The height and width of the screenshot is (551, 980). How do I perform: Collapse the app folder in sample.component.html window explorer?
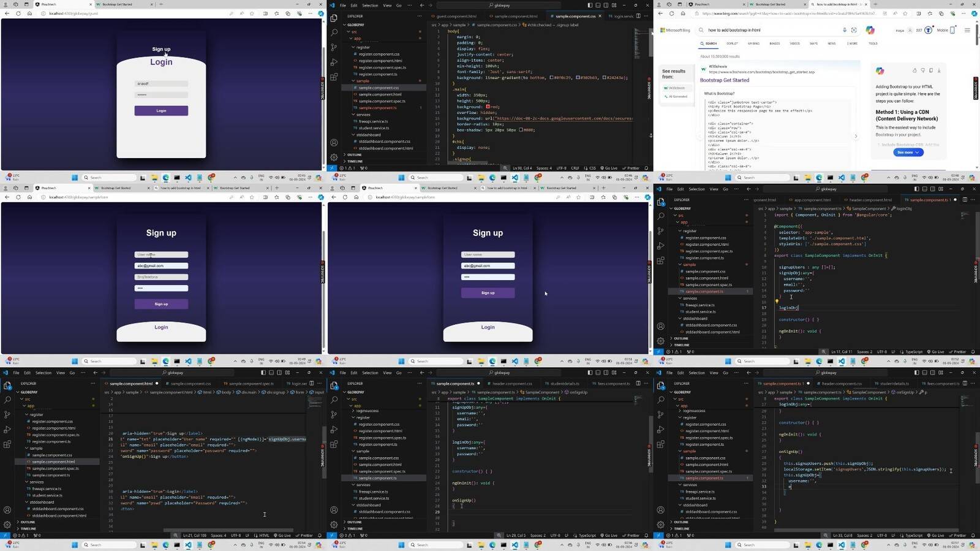tap(30, 406)
